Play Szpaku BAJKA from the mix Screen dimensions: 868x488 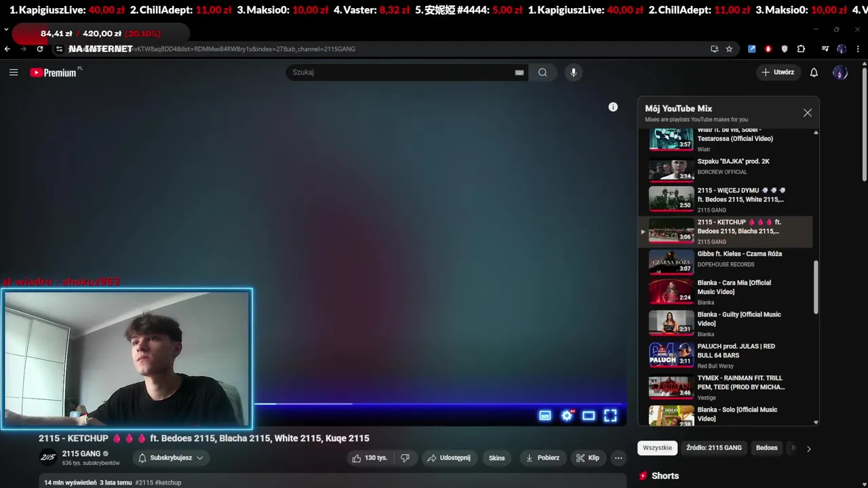[x=726, y=169]
